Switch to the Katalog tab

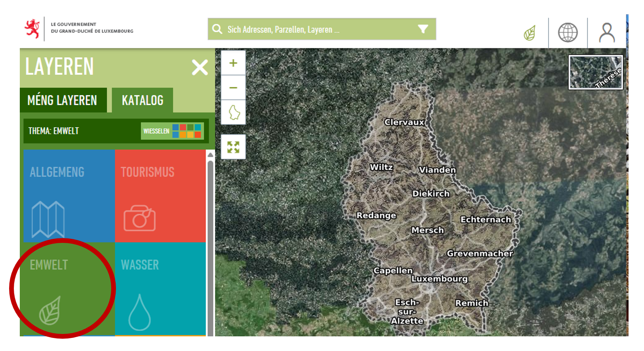pos(142,101)
